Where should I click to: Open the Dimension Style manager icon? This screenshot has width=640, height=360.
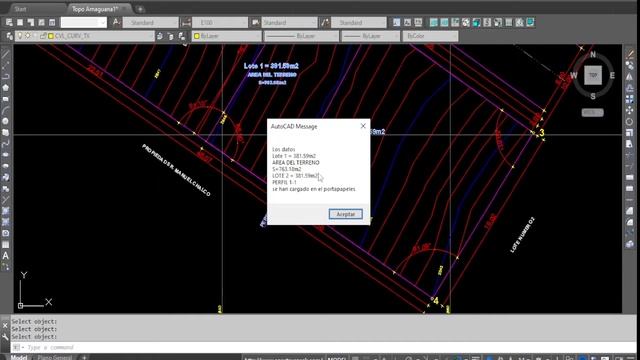click(x=186, y=22)
